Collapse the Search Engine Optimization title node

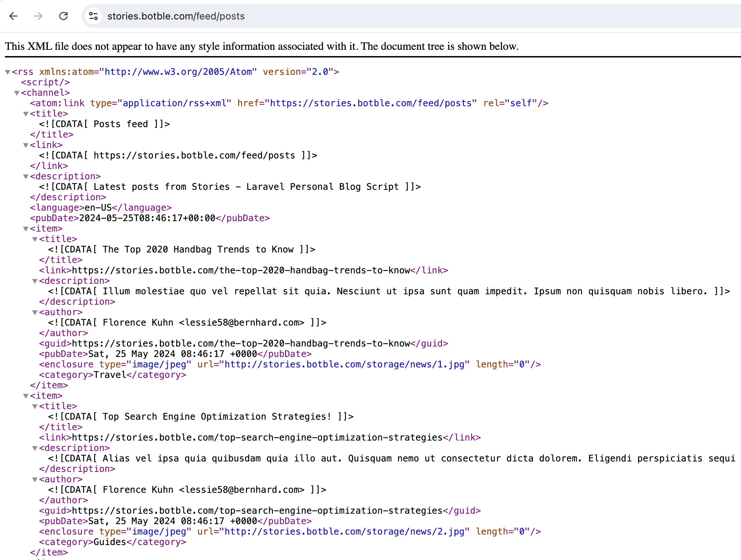pyautogui.click(x=35, y=406)
